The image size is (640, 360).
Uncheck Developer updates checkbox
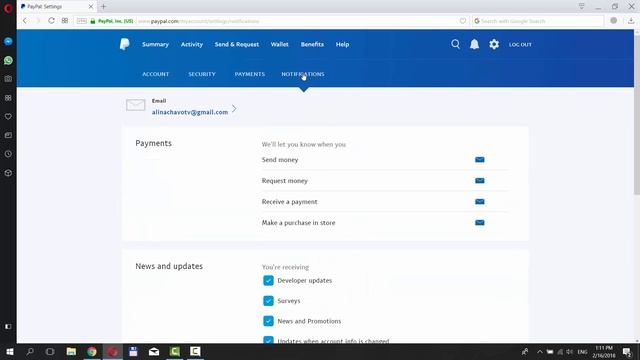point(268,280)
